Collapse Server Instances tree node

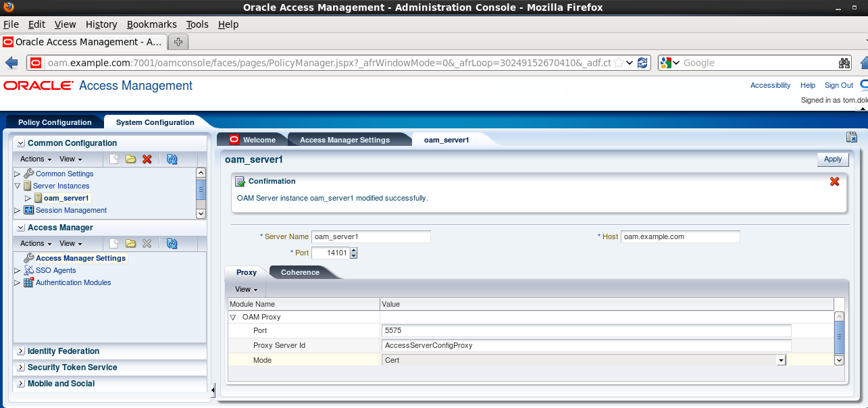tap(18, 186)
